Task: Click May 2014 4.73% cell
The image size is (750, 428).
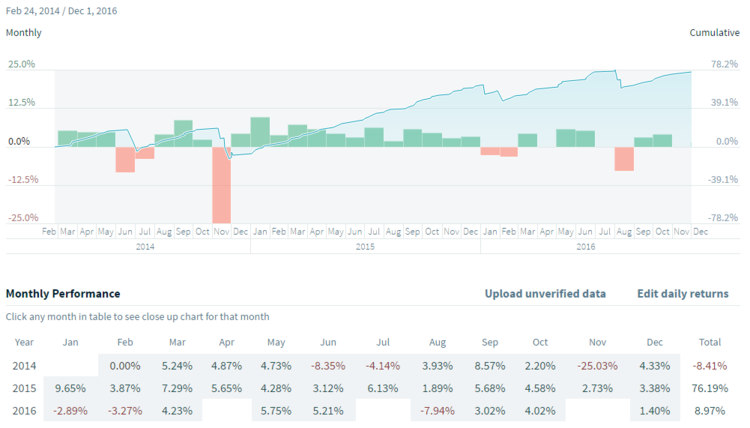Action: tap(276, 366)
